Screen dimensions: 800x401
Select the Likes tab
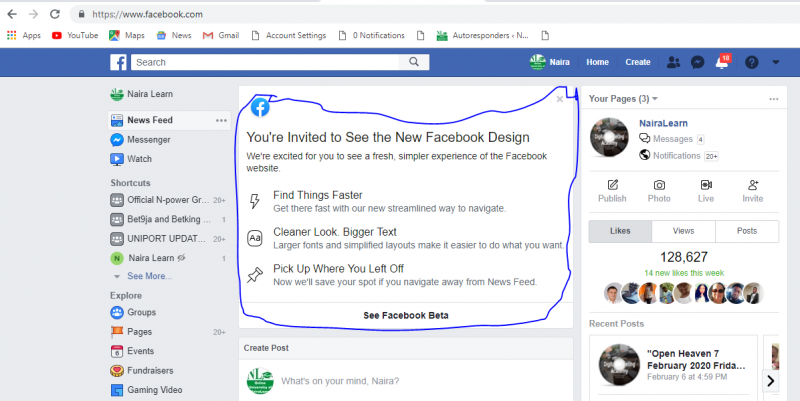click(620, 231)
